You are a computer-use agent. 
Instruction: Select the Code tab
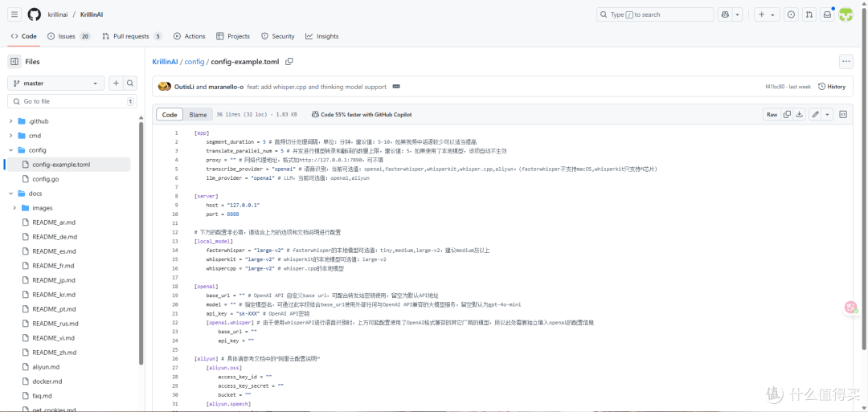24,36
